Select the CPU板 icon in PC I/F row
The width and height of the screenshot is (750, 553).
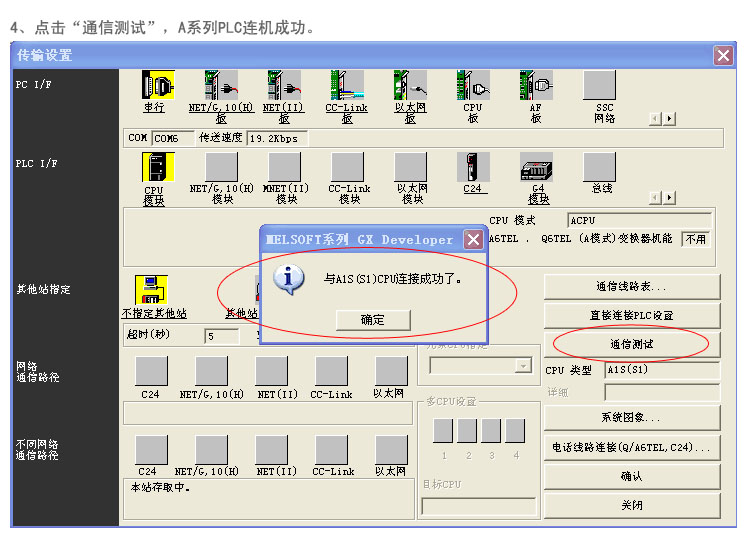(473, 85)
